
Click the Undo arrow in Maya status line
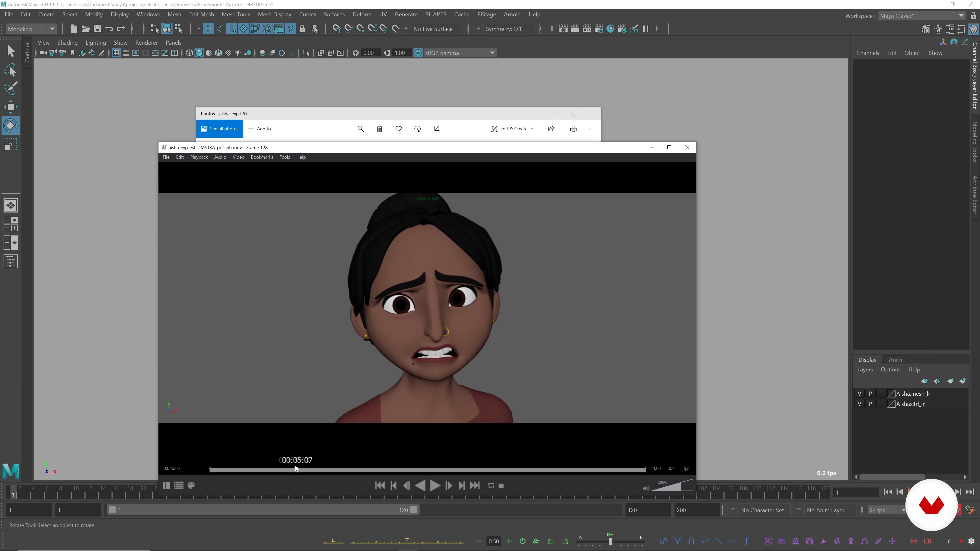[109, 29]
